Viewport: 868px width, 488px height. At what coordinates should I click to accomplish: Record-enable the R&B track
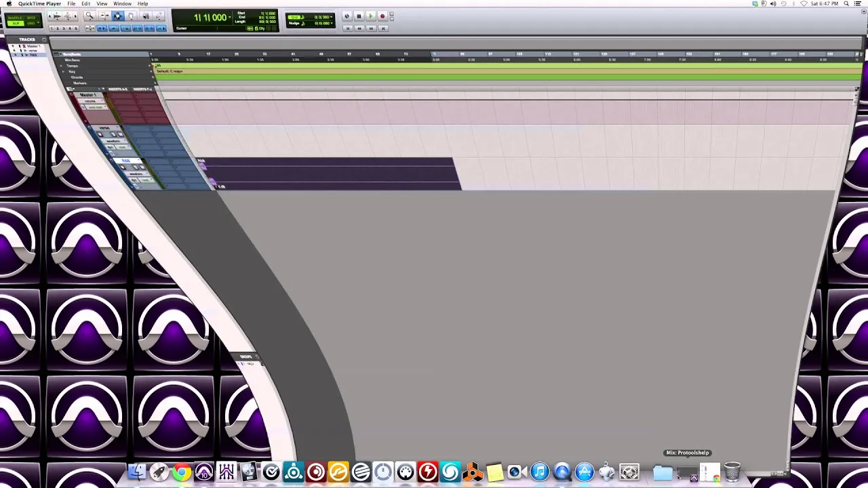pos(123,167)
